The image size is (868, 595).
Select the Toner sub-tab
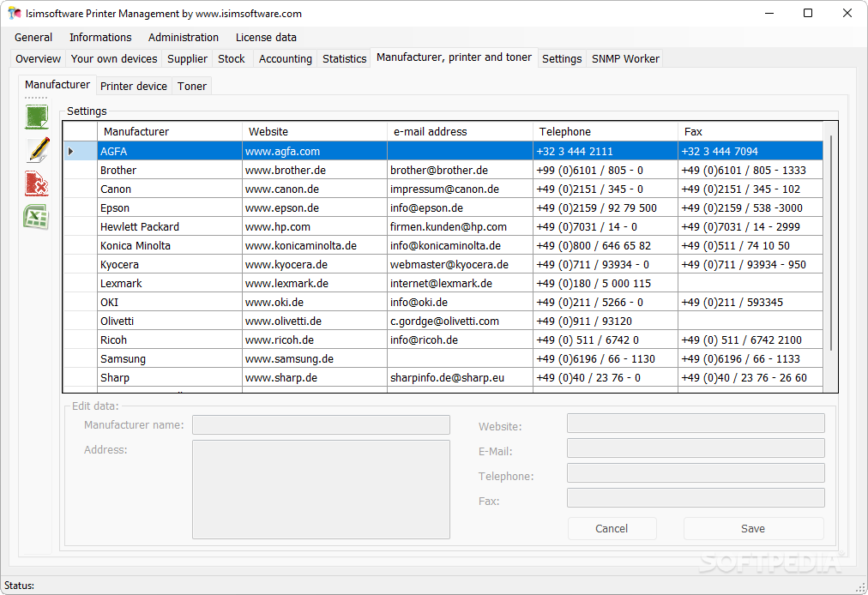[191, 87]
